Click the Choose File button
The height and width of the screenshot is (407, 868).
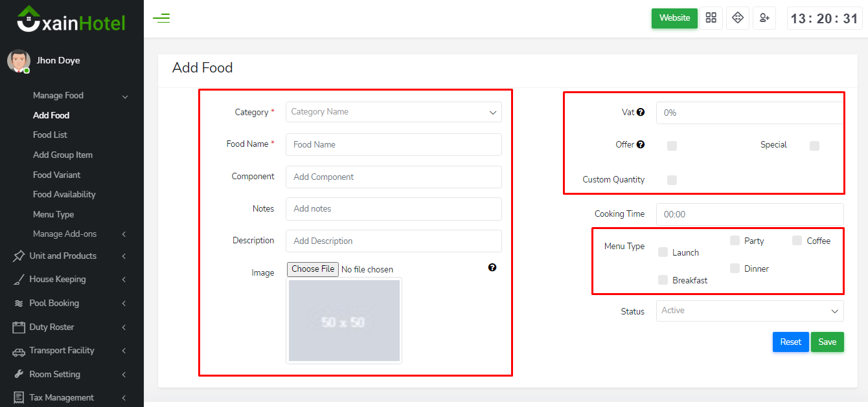[x=313, y=269]
